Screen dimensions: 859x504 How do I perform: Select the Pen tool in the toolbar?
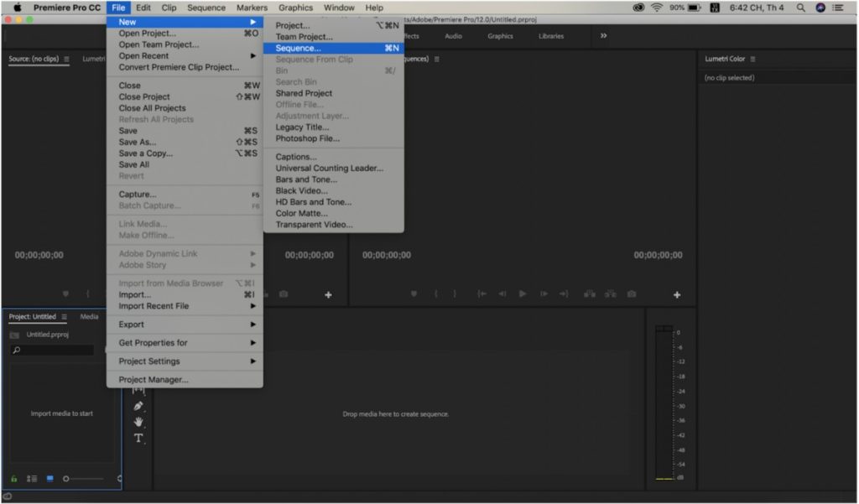(x=138, y=405)
